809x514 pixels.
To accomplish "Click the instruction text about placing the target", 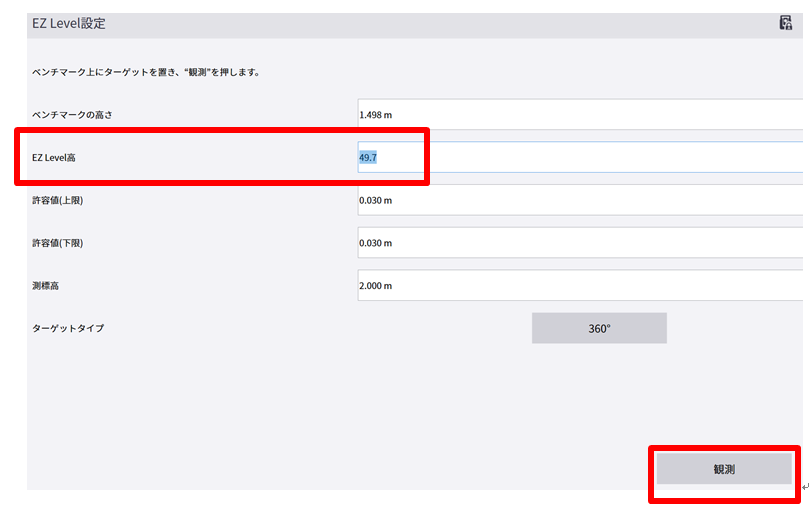I will click(146, 72).
